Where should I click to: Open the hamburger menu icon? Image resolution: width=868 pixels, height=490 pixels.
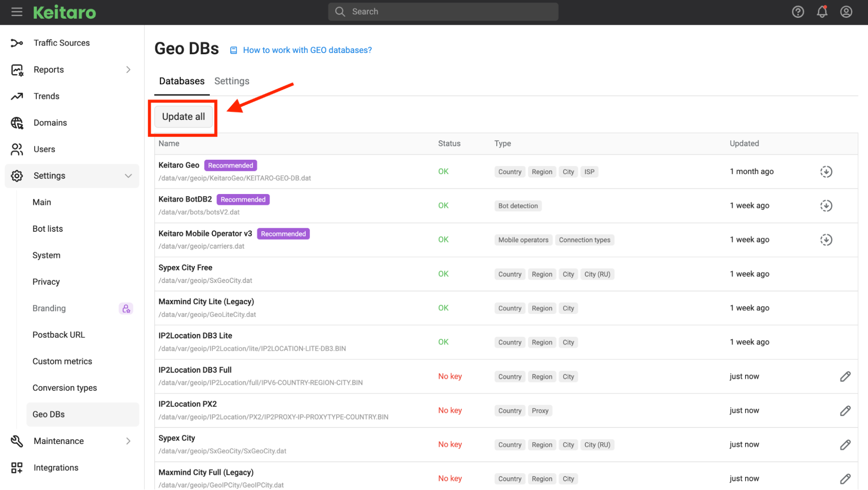click(17, 12)
